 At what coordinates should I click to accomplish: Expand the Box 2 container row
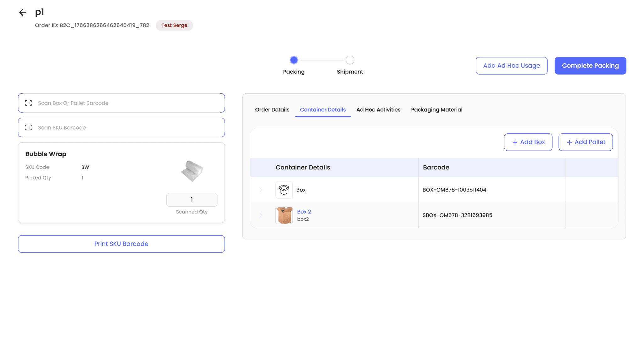[261, 215]
